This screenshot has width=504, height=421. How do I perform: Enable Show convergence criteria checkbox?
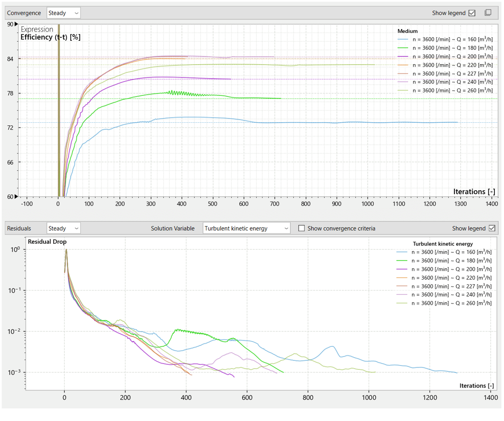click(301, 228)
